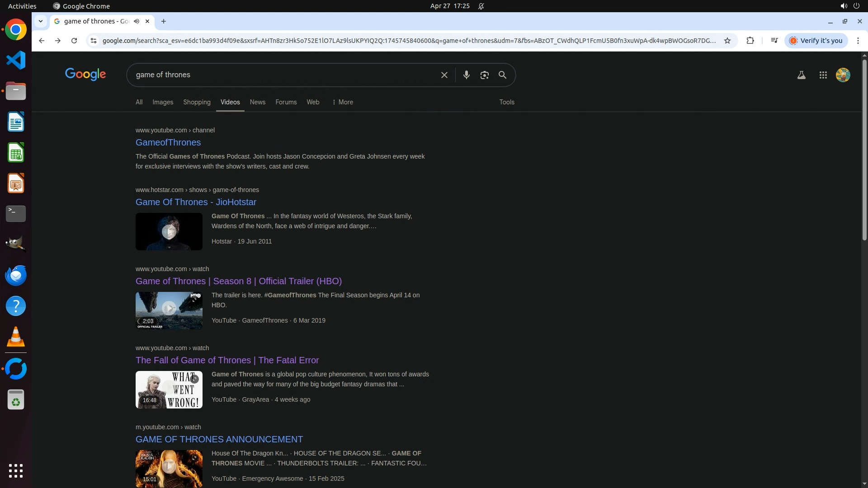The image size is (868, 488).
Task: Switch to the Images tab
Action: pos(163,102)
